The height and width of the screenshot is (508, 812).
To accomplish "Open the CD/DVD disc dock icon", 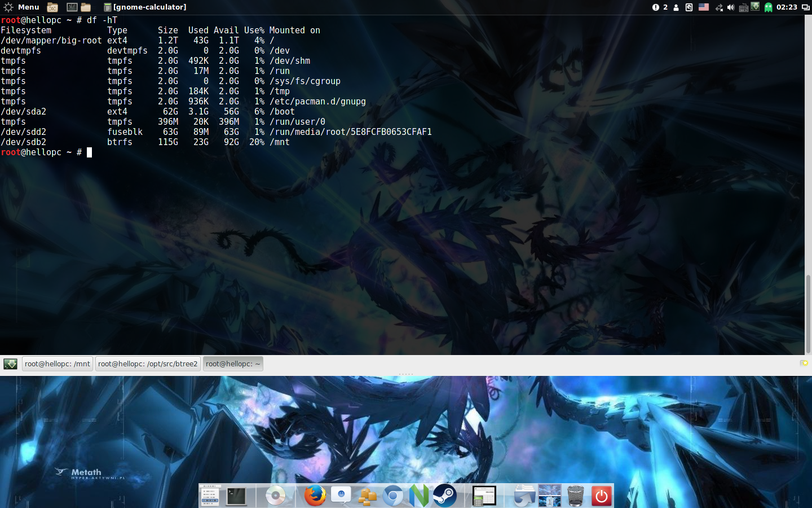I will (x=276, y=496).
